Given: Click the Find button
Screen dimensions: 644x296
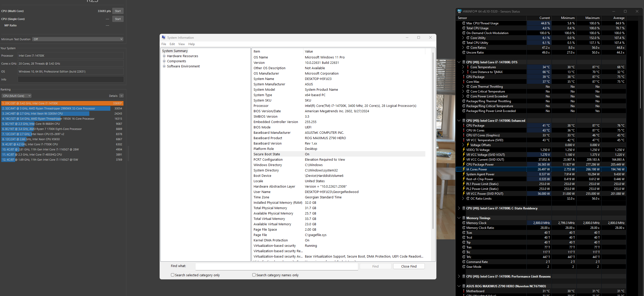Looking at the screenshot, I should tap(376, 266).
